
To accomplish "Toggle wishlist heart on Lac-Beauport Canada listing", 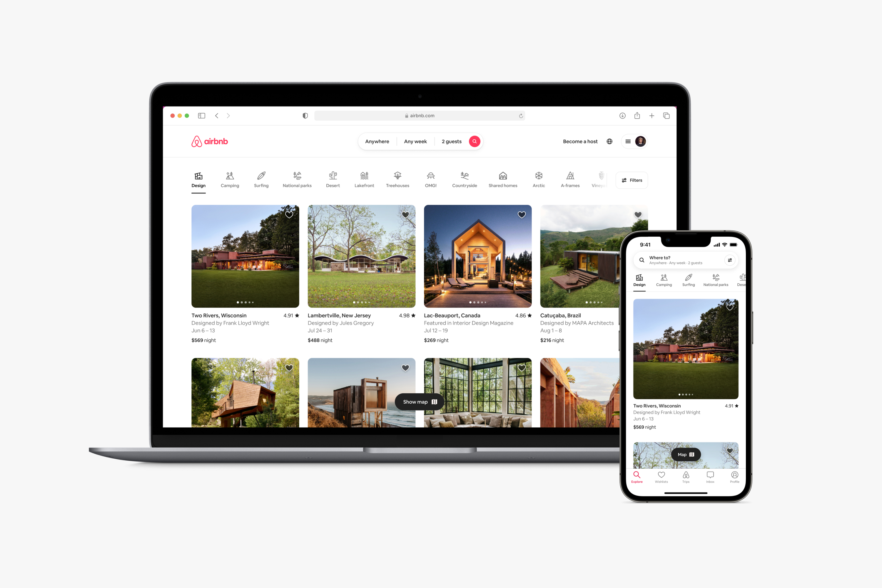I will tap(522, 215).
